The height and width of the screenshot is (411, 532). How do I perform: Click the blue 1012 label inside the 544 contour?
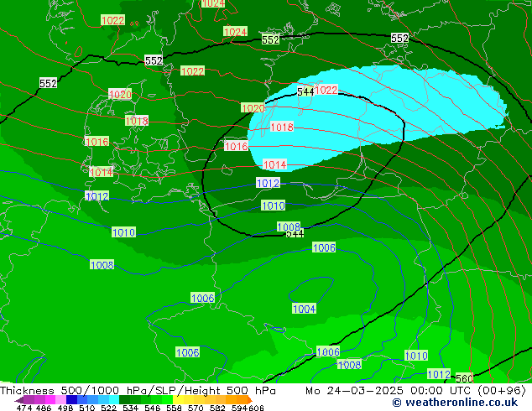268,183
